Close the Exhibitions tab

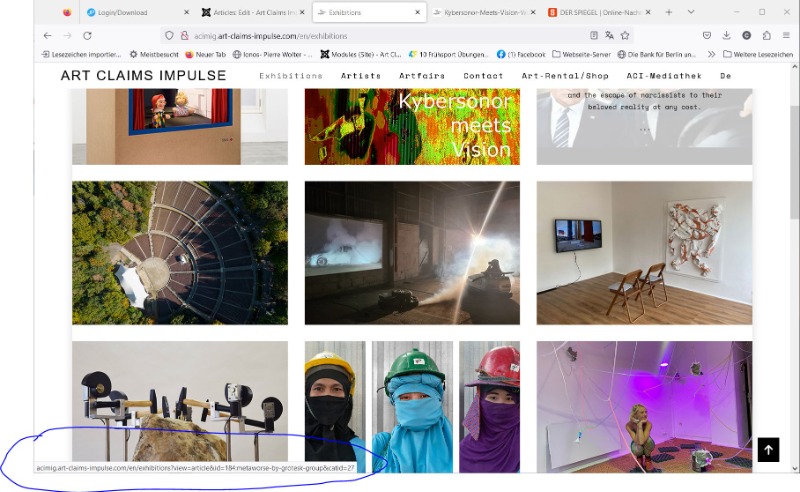(x=417, y=12)
